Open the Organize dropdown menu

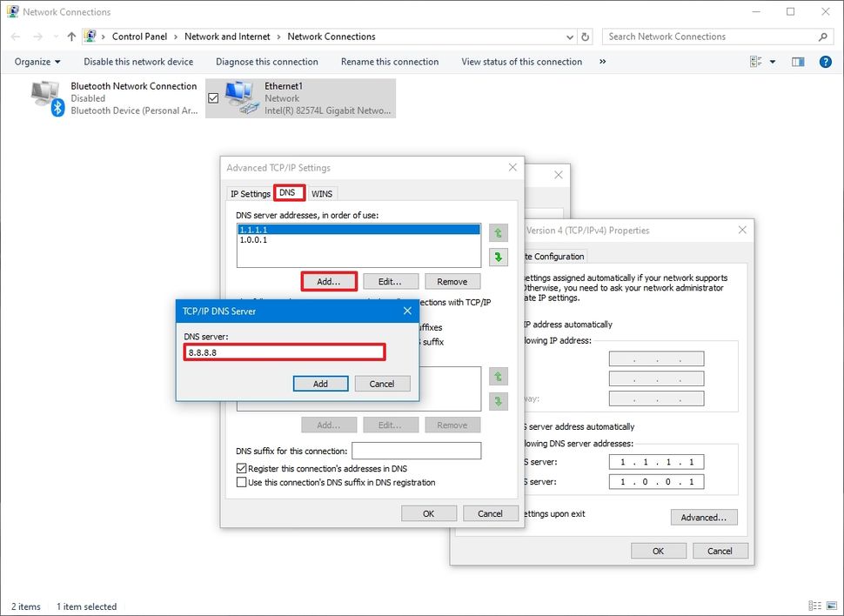[37, 61]
